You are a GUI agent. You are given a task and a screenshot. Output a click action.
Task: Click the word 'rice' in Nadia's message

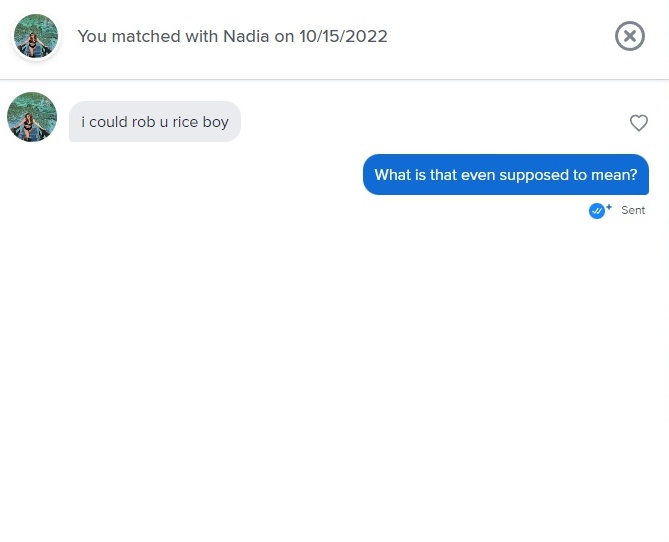[x=185, y=122]
